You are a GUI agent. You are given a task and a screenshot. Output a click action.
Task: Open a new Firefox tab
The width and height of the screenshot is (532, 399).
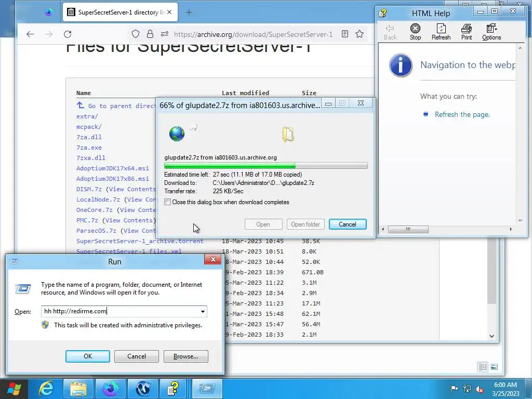tap(189, 12)
